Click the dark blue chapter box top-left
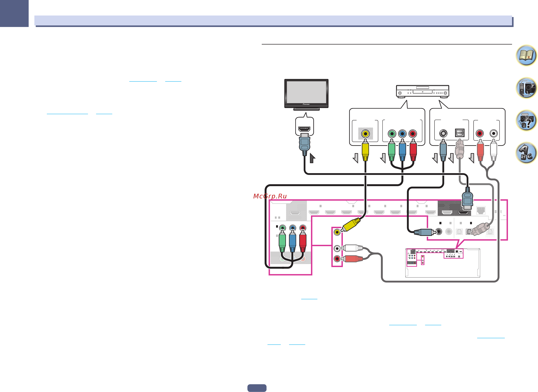The width and height of the screenshot is (538, 392). click(x=14, y=13)
